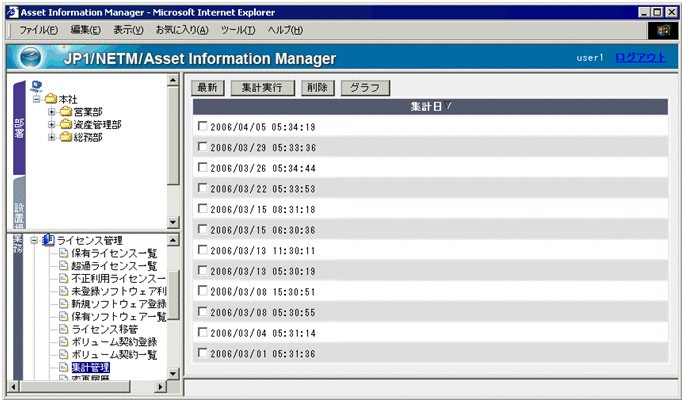Open the お気に入り(A) menu

(182, 30)
